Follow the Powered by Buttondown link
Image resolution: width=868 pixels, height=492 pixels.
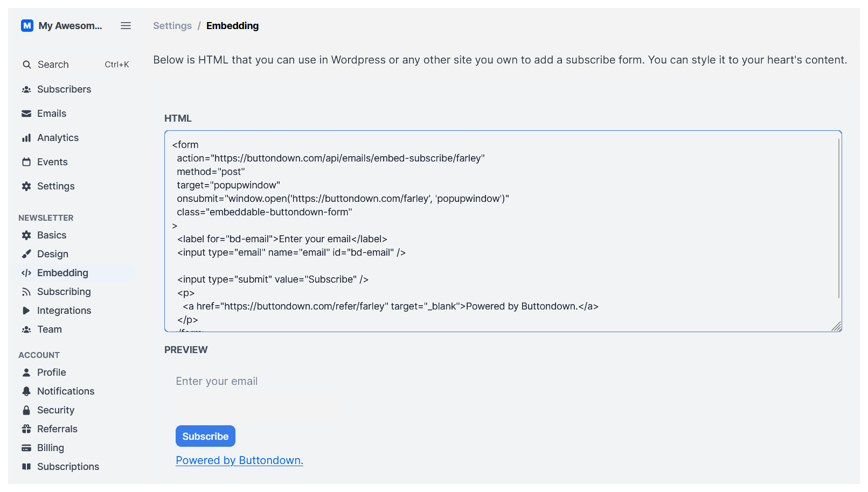239,460
